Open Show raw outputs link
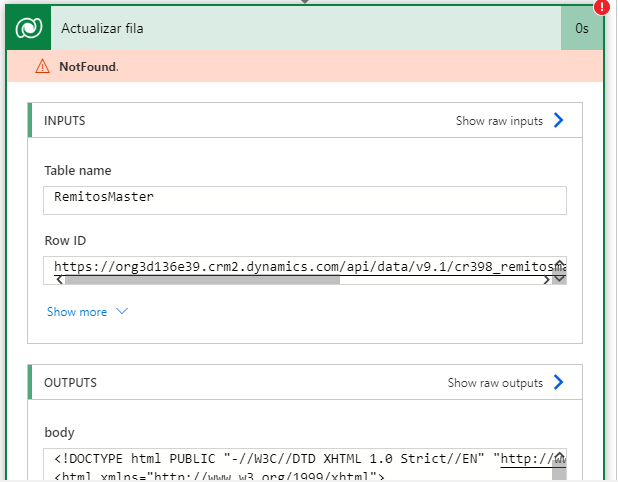This screenshot has width=618, height=482. click(495, 383)
